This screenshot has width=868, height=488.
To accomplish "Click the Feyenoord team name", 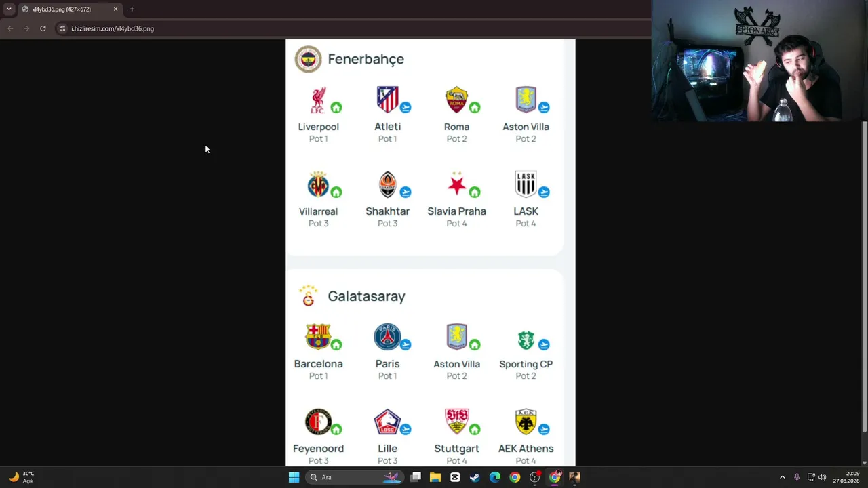I will click(318, 449).
